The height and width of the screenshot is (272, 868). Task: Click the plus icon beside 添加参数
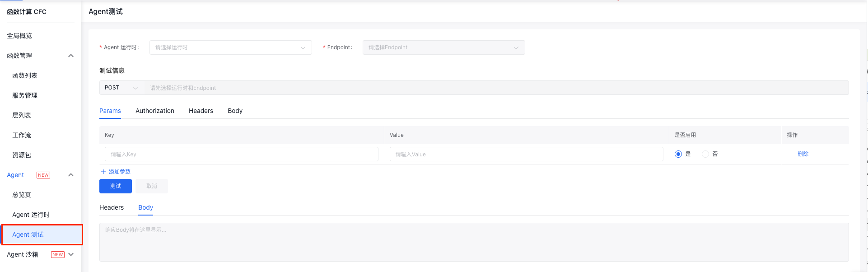(103, 172)
